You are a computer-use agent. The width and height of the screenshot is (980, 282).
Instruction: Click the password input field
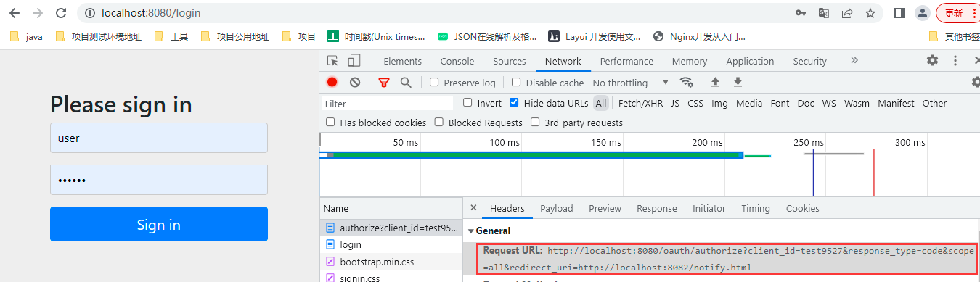pyautogui.click(x=159, y=180)
